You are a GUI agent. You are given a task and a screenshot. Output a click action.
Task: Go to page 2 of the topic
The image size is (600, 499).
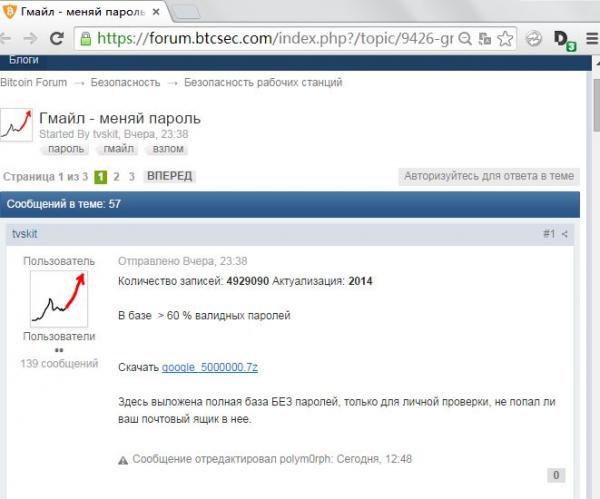coord(116,177)
